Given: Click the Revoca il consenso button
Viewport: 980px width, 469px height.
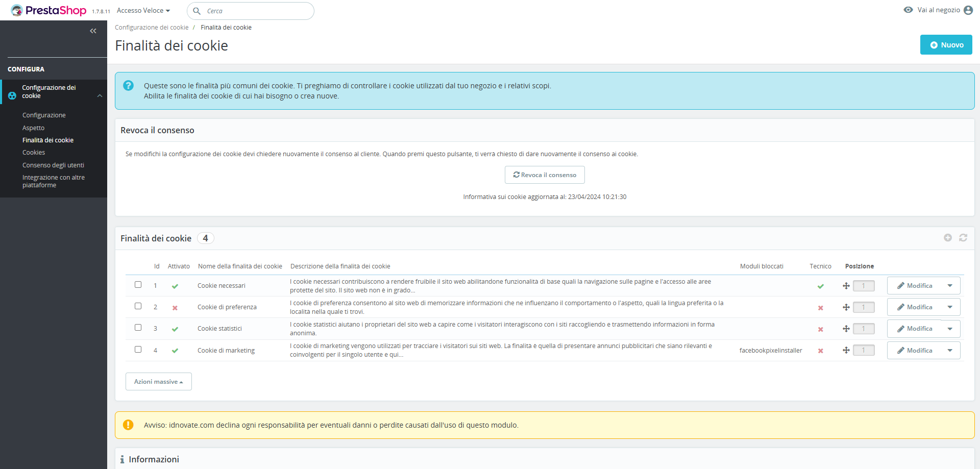Looking at the screenshot, I should (x=545, y=175).
